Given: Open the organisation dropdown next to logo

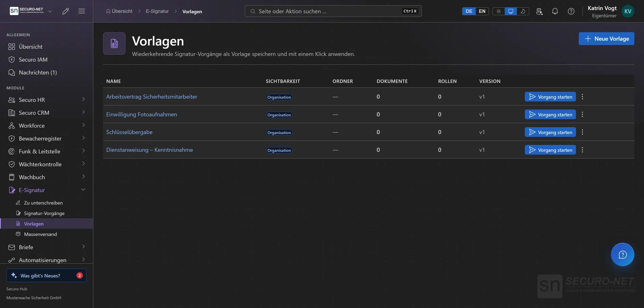Looking at the screenshot, I should (50, 11).
